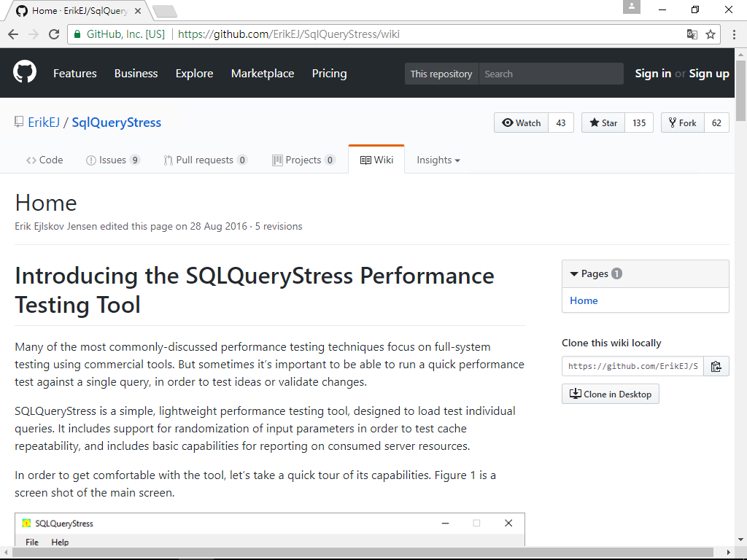Click the repository Search input field
The height and width of the screenshot is (560, 747).
(551, 73)
